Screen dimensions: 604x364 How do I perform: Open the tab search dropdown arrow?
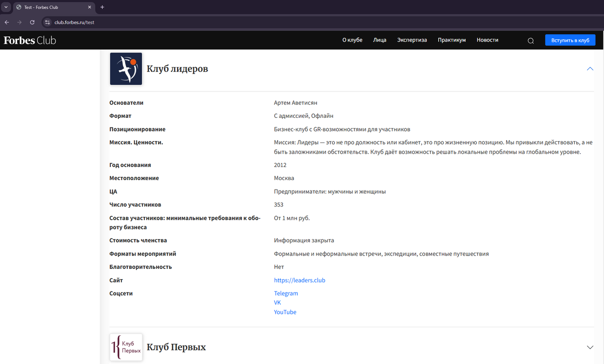pos(6,7)
